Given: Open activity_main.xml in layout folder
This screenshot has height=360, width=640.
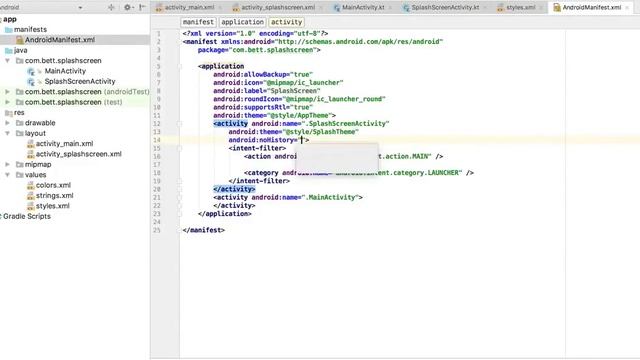Looking at the screenshot, I should [x=64, y=144].
